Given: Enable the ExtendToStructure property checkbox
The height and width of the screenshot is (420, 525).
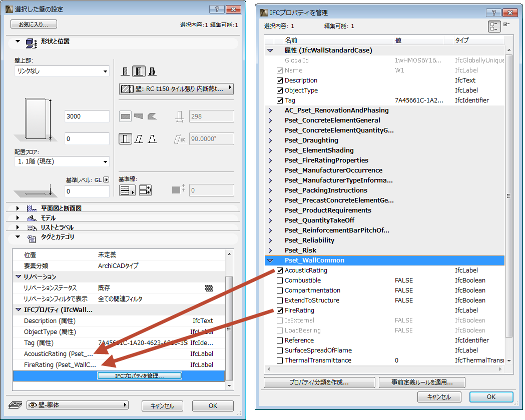Looking at the screenshot, I should point(280,300).
